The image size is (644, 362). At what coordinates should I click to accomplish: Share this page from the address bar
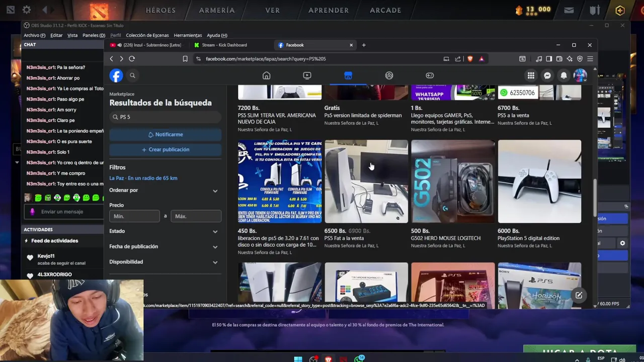click(x=458, y=59)
